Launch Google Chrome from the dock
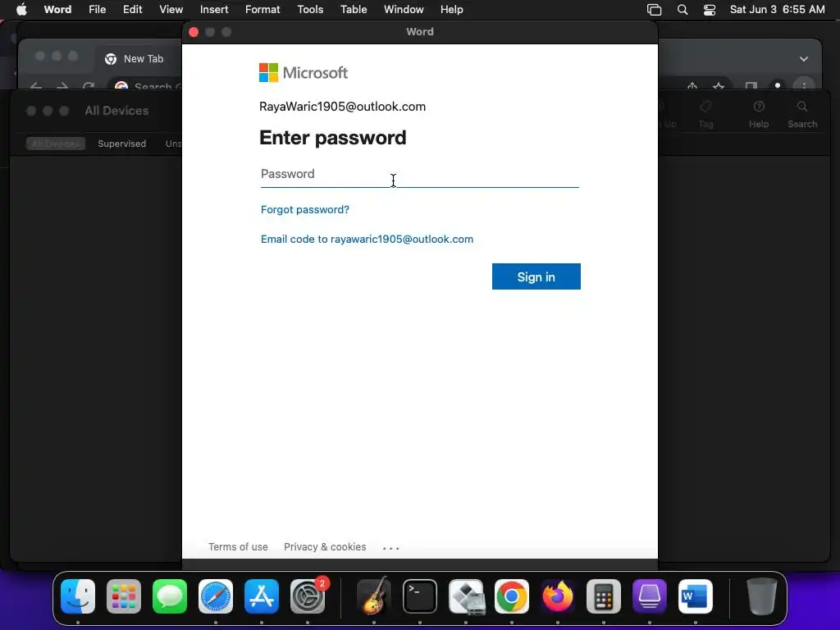 pyautogui.click(x=512, y=596)
